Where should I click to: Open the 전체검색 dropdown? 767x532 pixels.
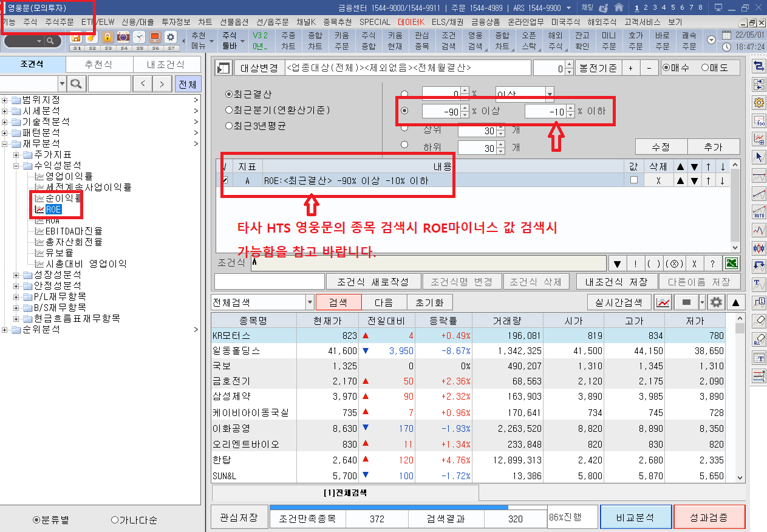(310, 302)
